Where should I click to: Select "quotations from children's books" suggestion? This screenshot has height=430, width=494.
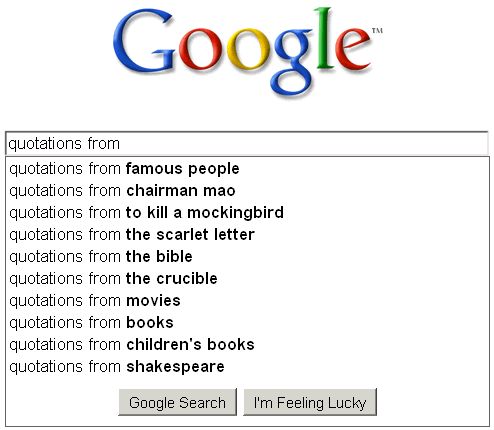(x=247, y=345)
